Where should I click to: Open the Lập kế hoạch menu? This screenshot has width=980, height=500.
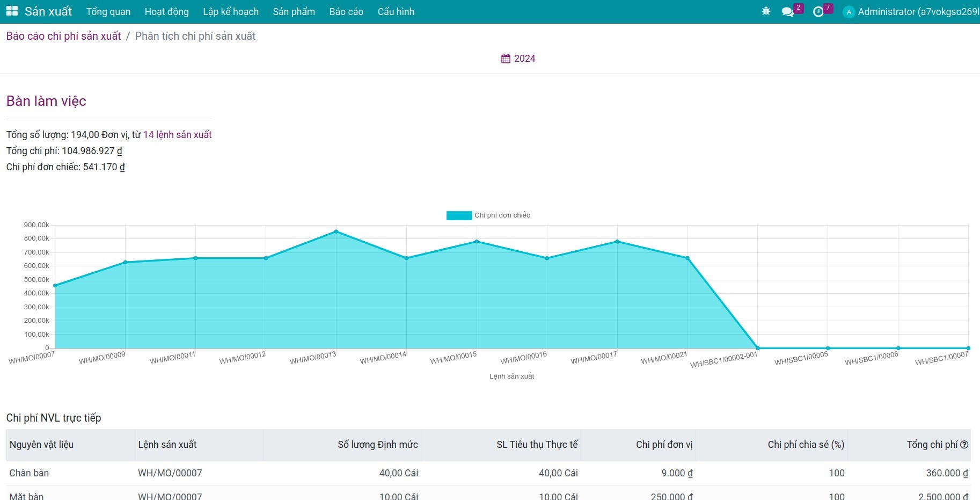(x=231, y=11)
